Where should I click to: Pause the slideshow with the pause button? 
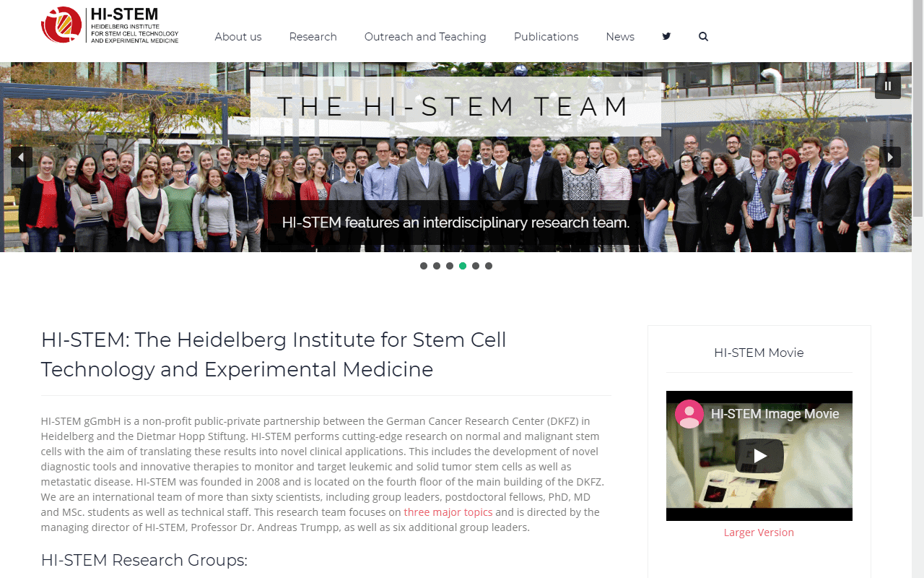click(888, 86)
